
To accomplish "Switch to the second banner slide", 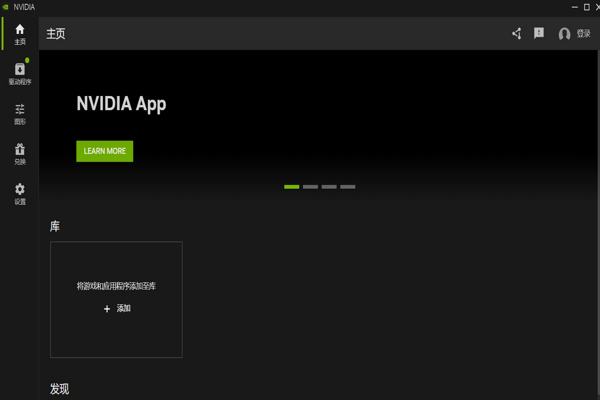I will [x=310, y=187].
